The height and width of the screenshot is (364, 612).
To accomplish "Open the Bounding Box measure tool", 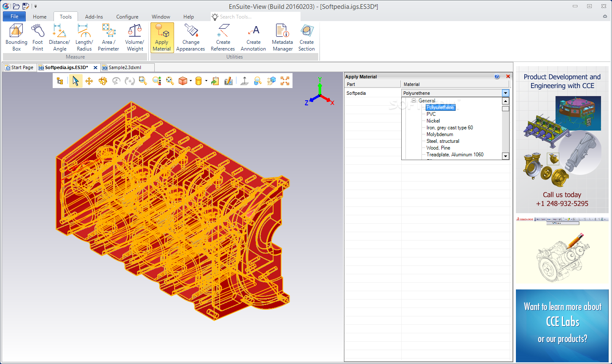I will pos(16,37).
